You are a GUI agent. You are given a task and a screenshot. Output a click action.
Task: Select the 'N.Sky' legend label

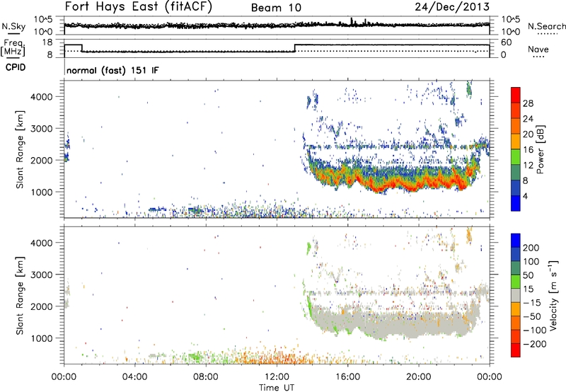tap(13, 26)
